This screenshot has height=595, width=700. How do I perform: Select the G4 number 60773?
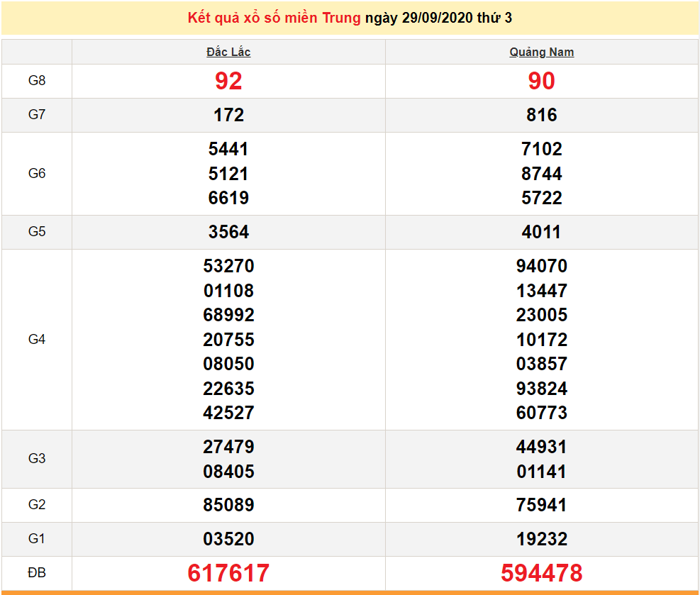click(542, 413)
